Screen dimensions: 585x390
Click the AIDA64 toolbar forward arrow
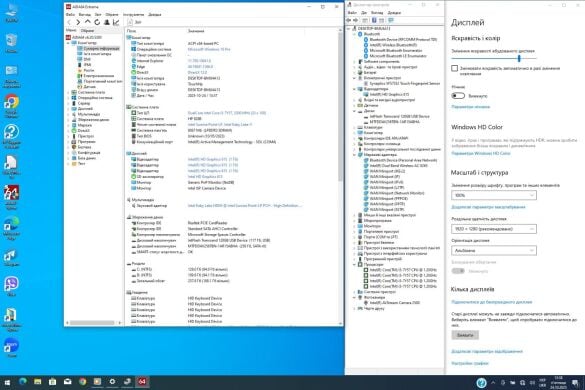point(78,23)
